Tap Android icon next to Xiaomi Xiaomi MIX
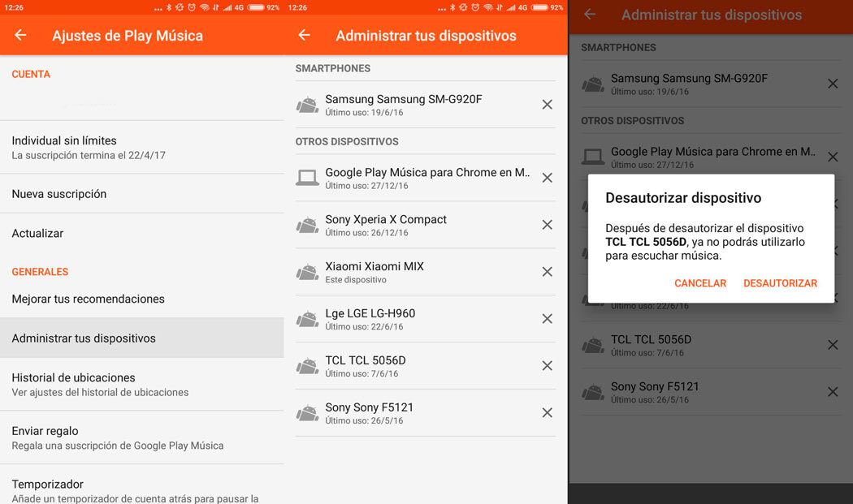This screenshot has width=853, height=504. pos(307,272)
